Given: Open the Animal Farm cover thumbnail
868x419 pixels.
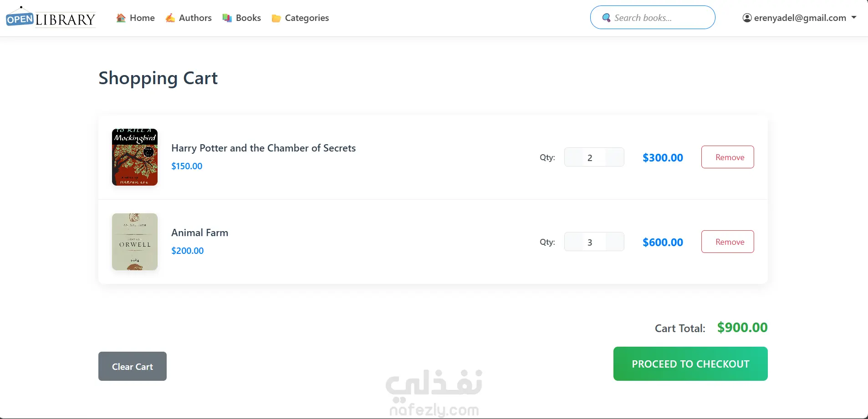Looking at the screenshot, I should pyautogui.click(x=135, y=242).
